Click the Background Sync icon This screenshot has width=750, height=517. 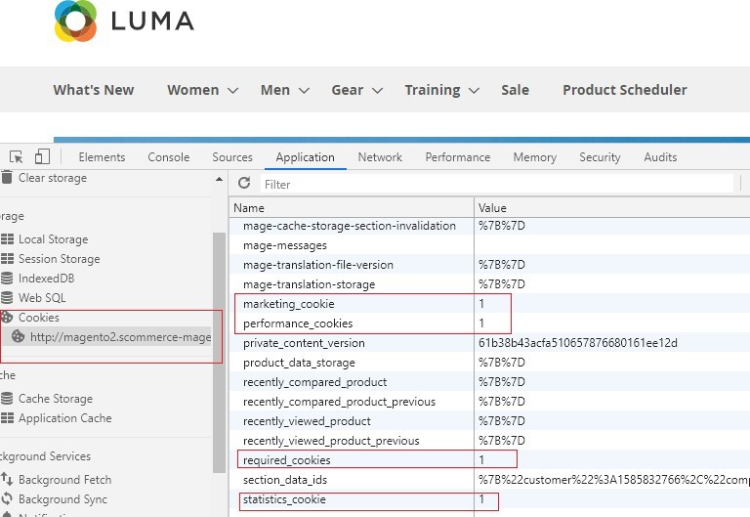pos(8,499)
